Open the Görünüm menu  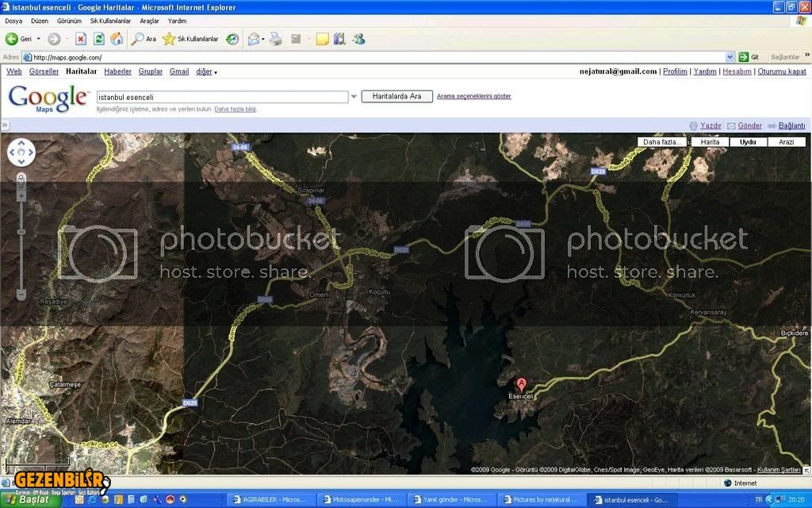click(x=69, y=21)
